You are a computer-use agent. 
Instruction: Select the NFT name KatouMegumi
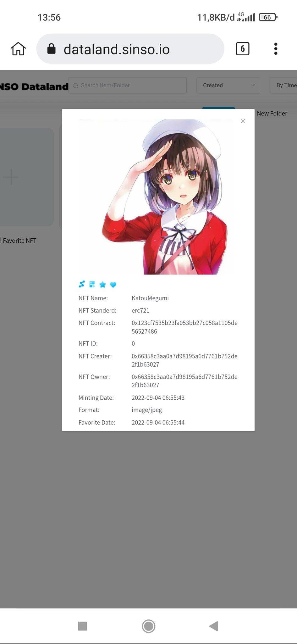click(150, 298)
